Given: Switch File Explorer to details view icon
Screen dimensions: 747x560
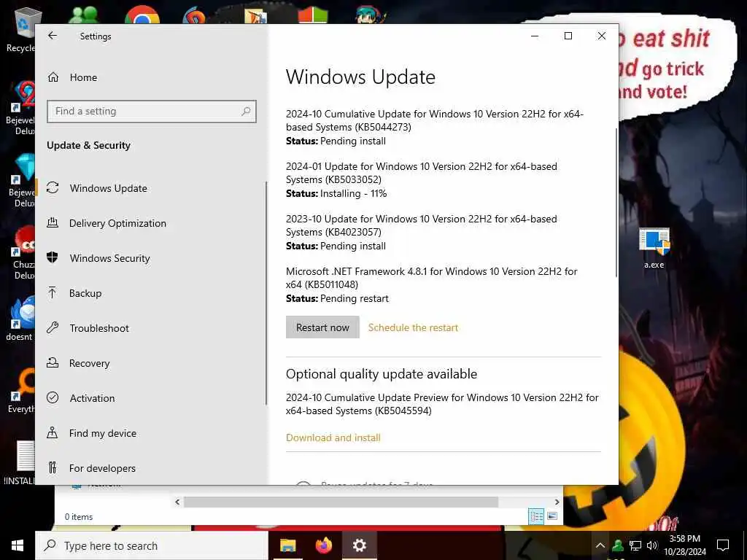Looking at the screenshot, I should pyautogui.click(x=536, y=516).
